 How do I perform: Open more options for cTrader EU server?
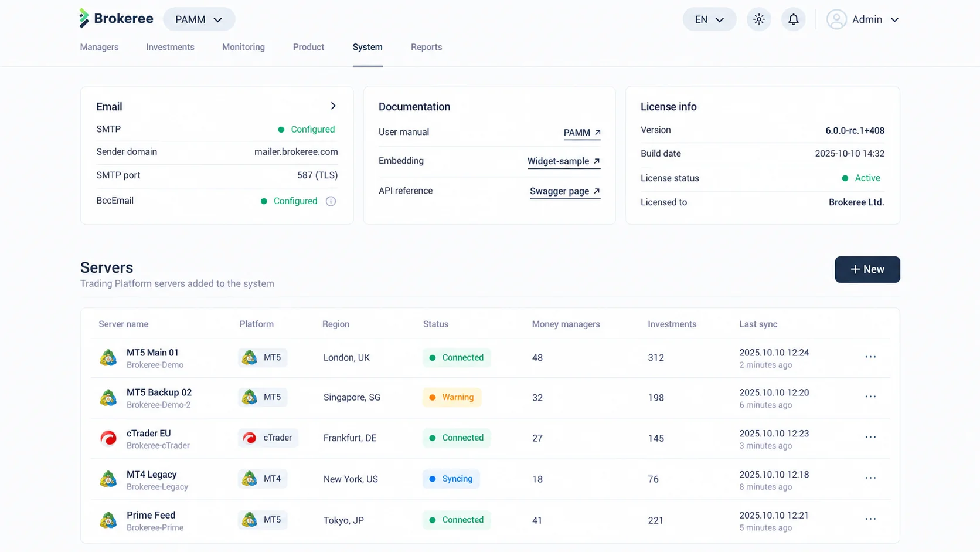[870, 438]
